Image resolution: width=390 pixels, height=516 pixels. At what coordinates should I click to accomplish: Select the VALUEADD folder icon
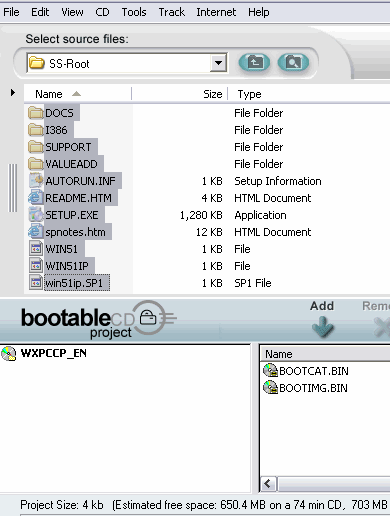coord(36,164)
